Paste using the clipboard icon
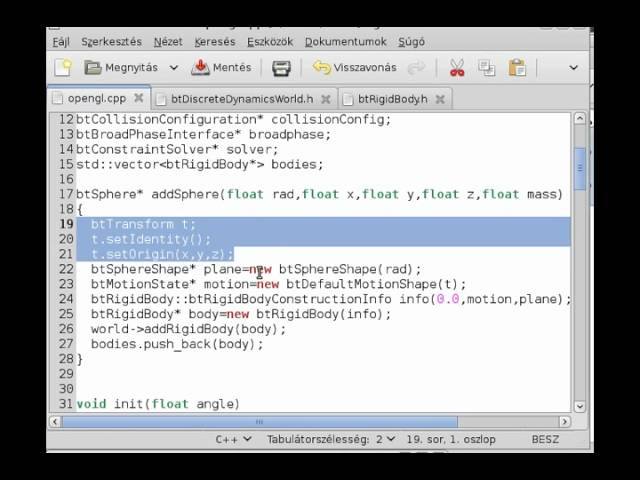 (x=517, y=68)
